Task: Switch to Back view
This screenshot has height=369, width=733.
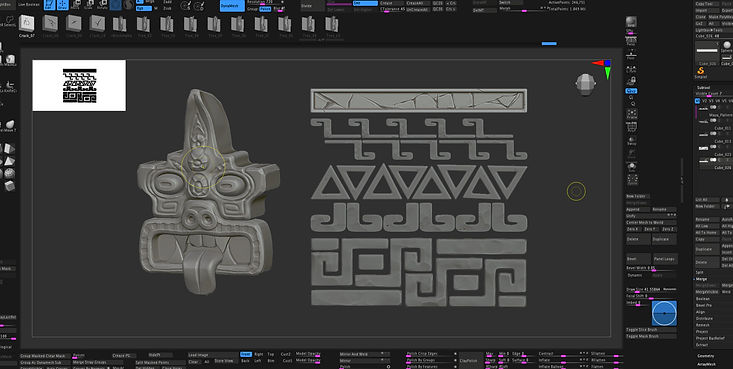Action: point(245,361)
